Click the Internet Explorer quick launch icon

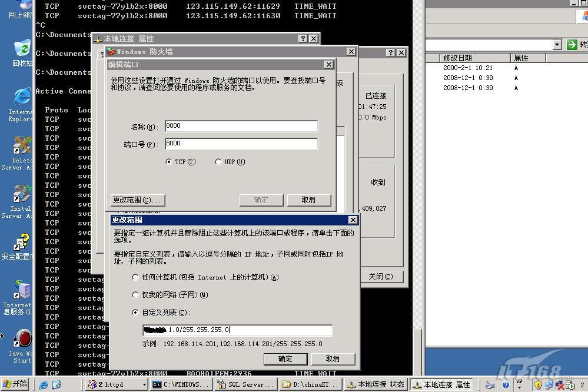(44, 385)
